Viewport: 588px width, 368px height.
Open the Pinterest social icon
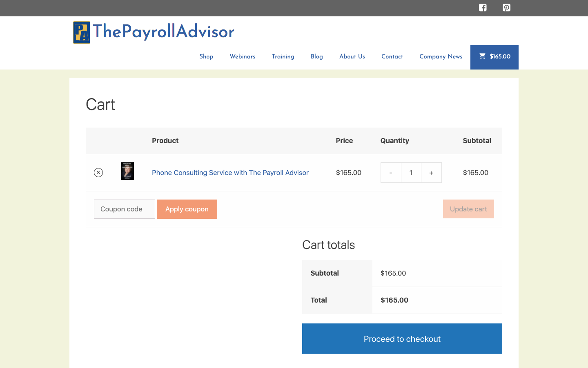tap(506, 7)
